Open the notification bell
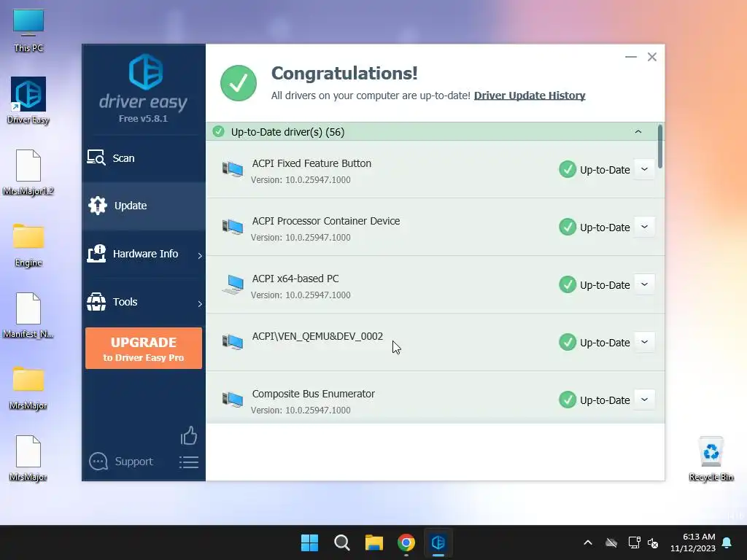747x560 pixels. [x=727, y=542]
